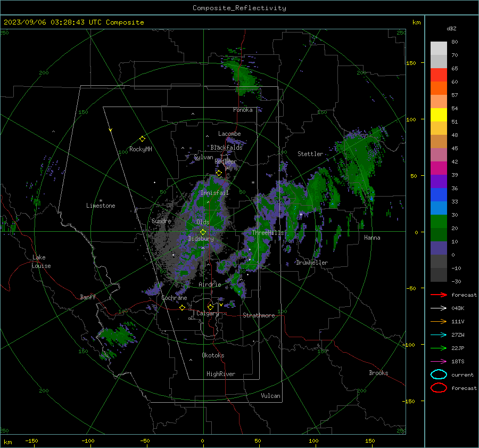479x448 pixels.
Task: Click the Airdrie town label
Action: tap(210, 284)
